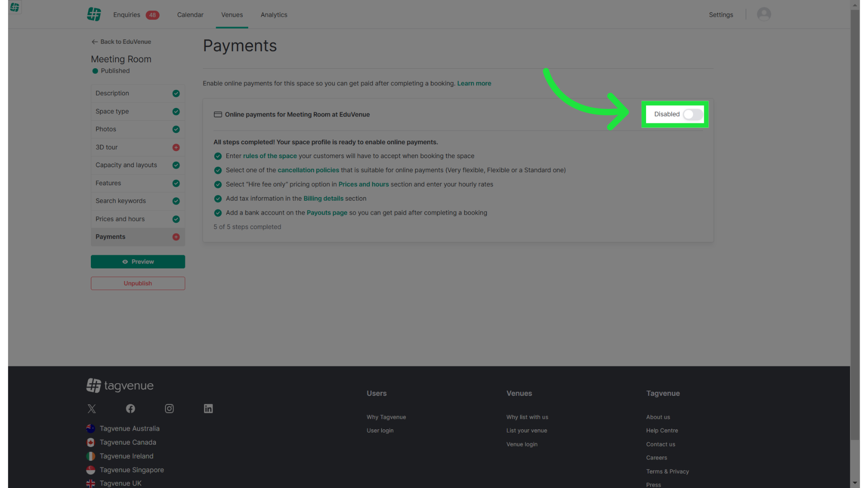Click the Preview button
Viewport: 868px width, 488px height.
(x=138, y=262)
